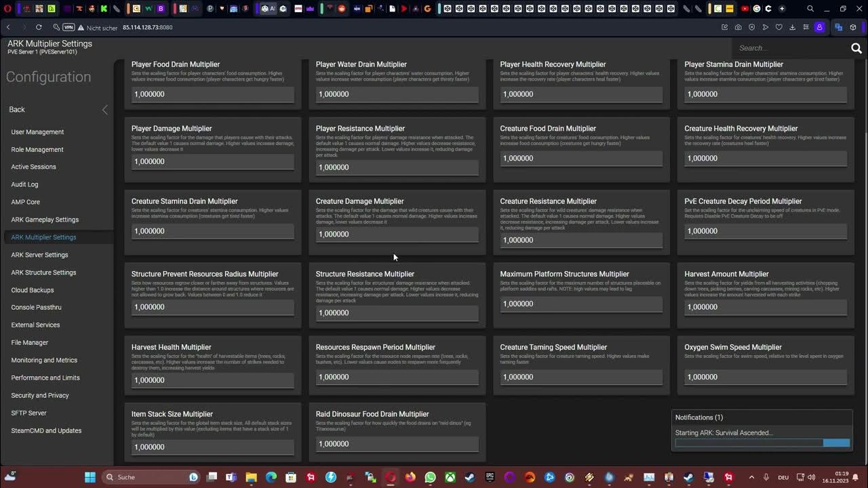This screenshot has width=868, height=488.
Task: Edit Creature Damage Multiplier value
Action: coord(397,234)
